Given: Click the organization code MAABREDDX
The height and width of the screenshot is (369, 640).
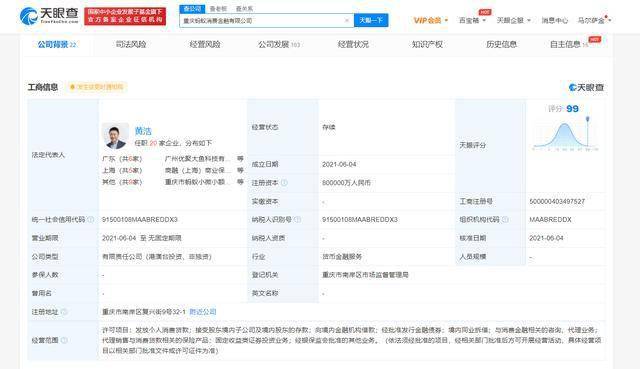Looking at the screenshot, I should point(550,220).
